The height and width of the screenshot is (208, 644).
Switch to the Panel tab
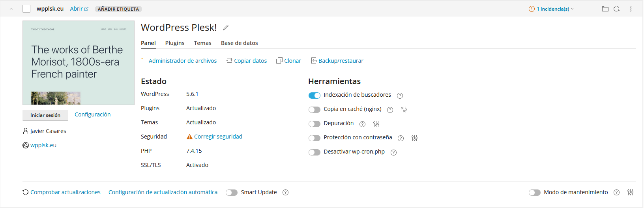pos(148,43)
